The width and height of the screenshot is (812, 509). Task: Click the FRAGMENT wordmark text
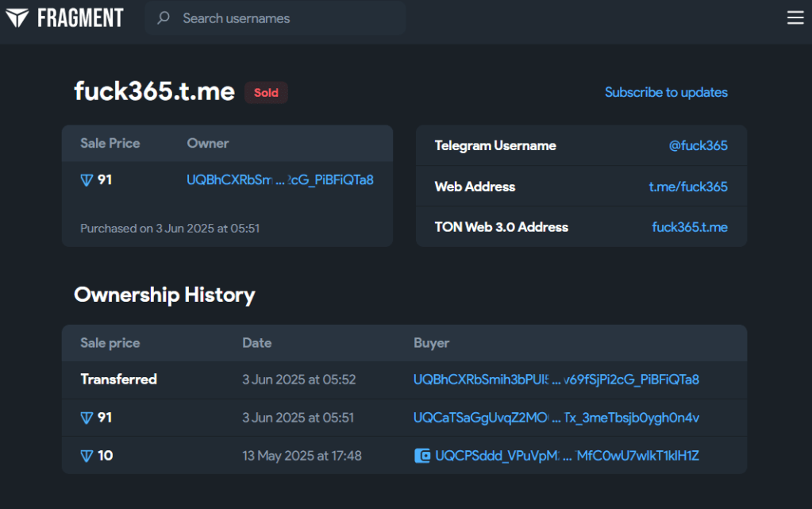pos(80,17)
